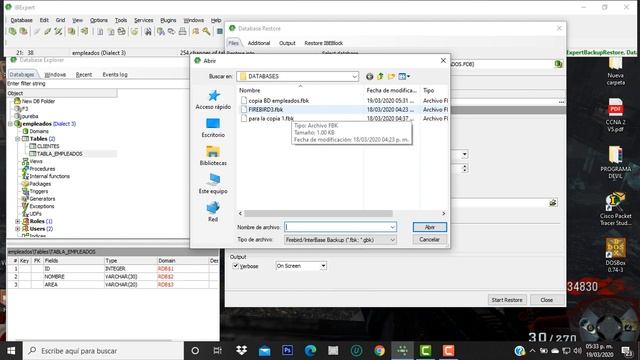Open the view menu icon in Abrir dialog
The width and height of the screenshot is (640, 360).
(404, 76)
